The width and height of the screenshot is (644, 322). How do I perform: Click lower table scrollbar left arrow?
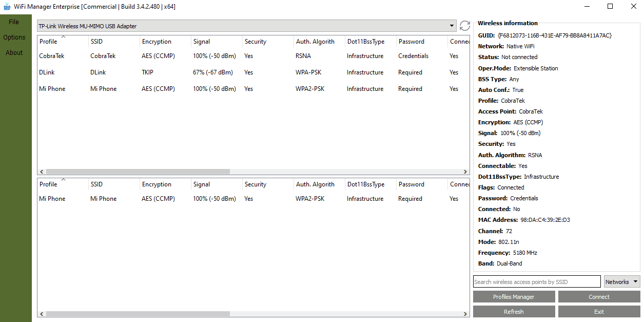click(41, 313)
